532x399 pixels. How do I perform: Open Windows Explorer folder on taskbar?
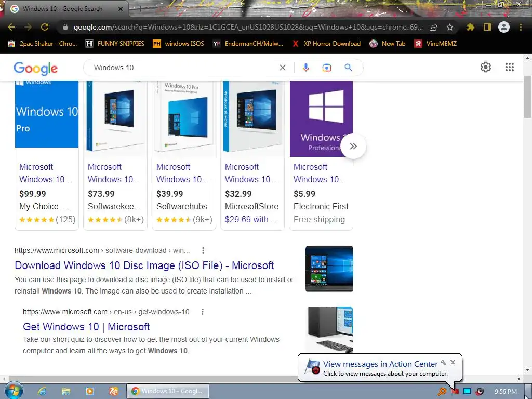pyautogui.click(x=66, y=392)
